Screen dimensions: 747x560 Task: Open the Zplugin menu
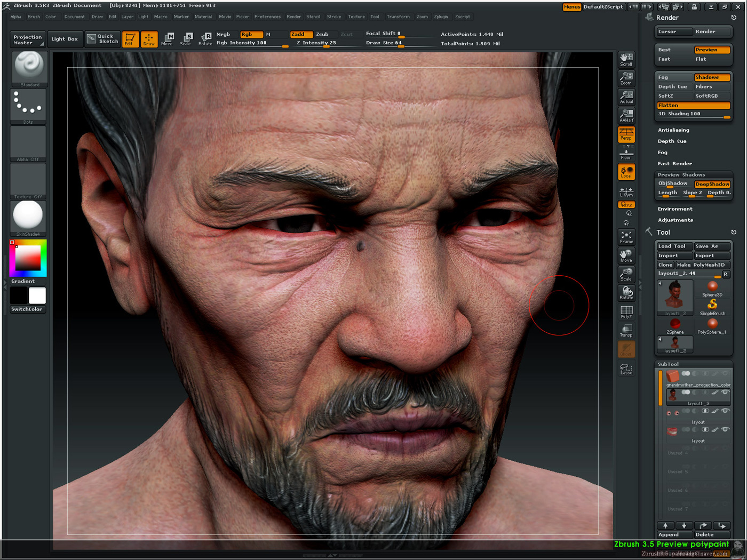click(441, 17)
